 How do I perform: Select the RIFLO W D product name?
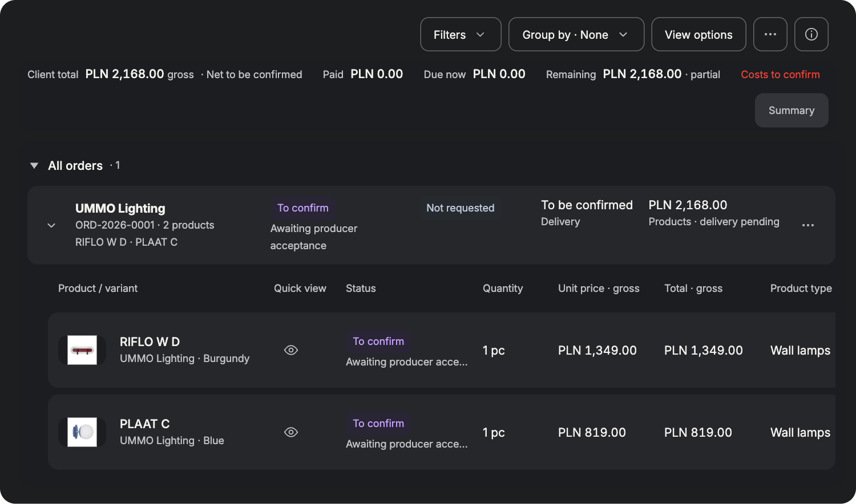150,342
